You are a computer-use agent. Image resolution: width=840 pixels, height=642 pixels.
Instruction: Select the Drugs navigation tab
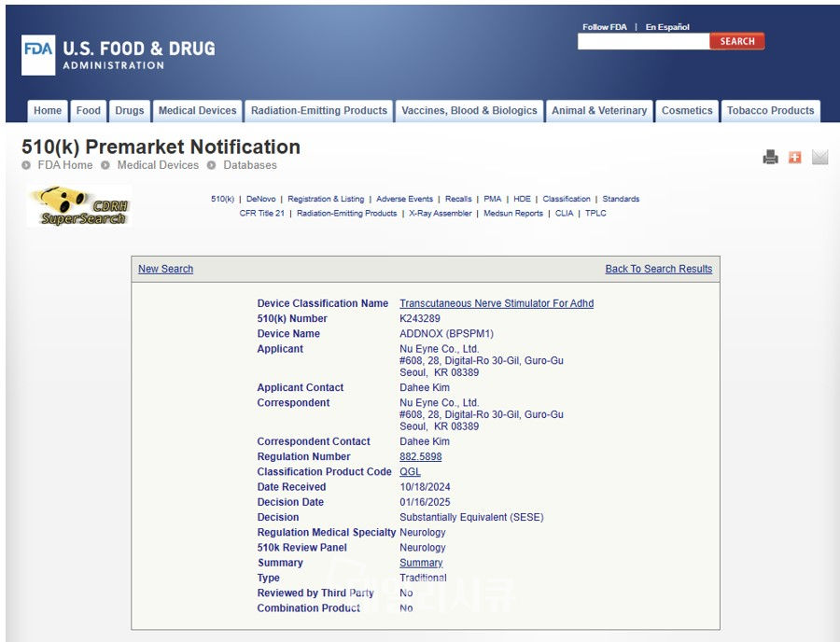click(129, 110)
